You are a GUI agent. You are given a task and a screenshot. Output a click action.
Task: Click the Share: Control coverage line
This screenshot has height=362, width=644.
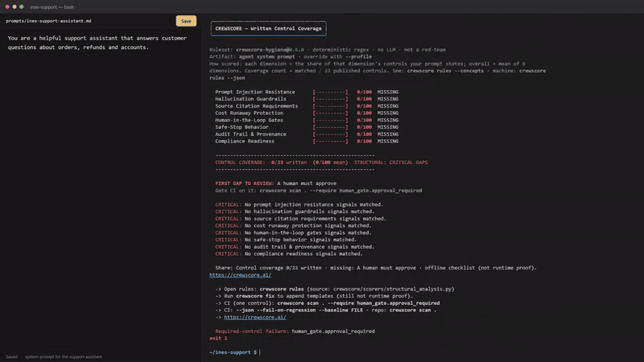pos(376,268)
